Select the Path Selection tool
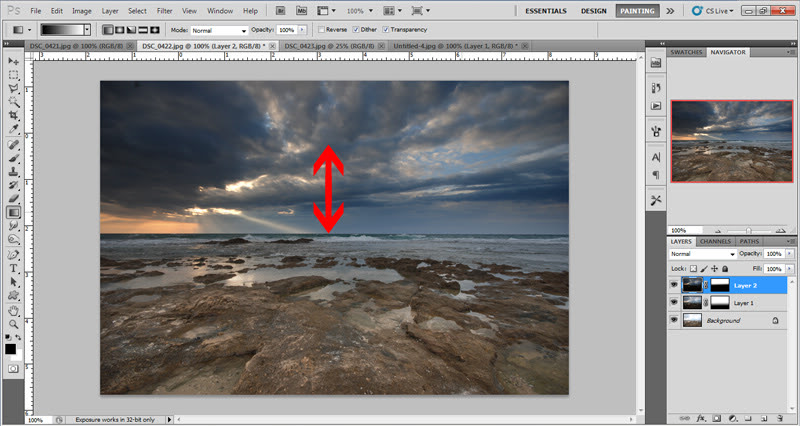The height and width of the screenshot is (426, 800). coord(13,282)
